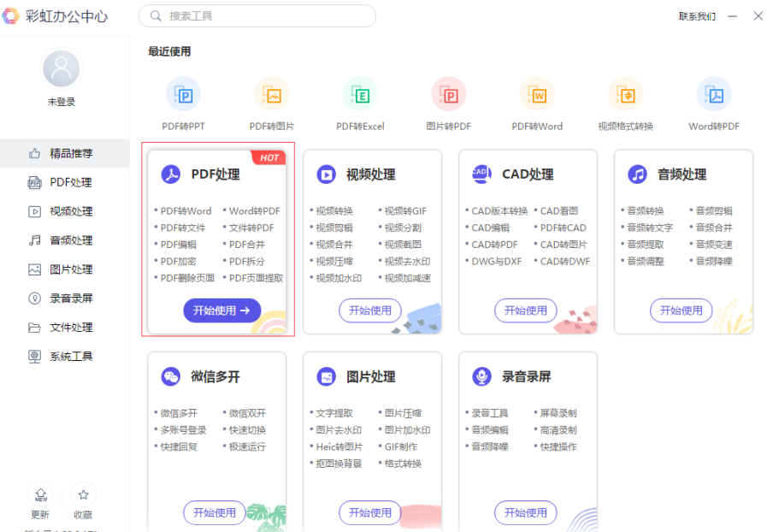
Task: Click the CAD处理 card CAD icon
Action: coord(481,174)
